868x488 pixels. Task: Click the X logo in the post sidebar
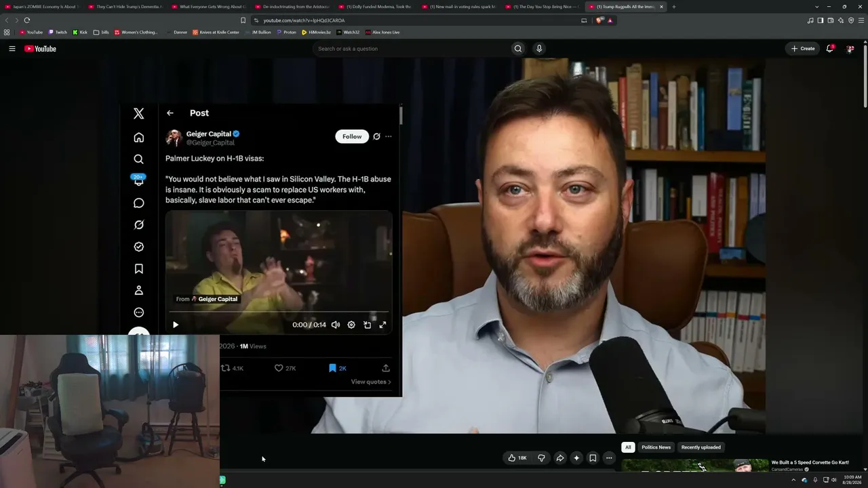coord(138,114)
